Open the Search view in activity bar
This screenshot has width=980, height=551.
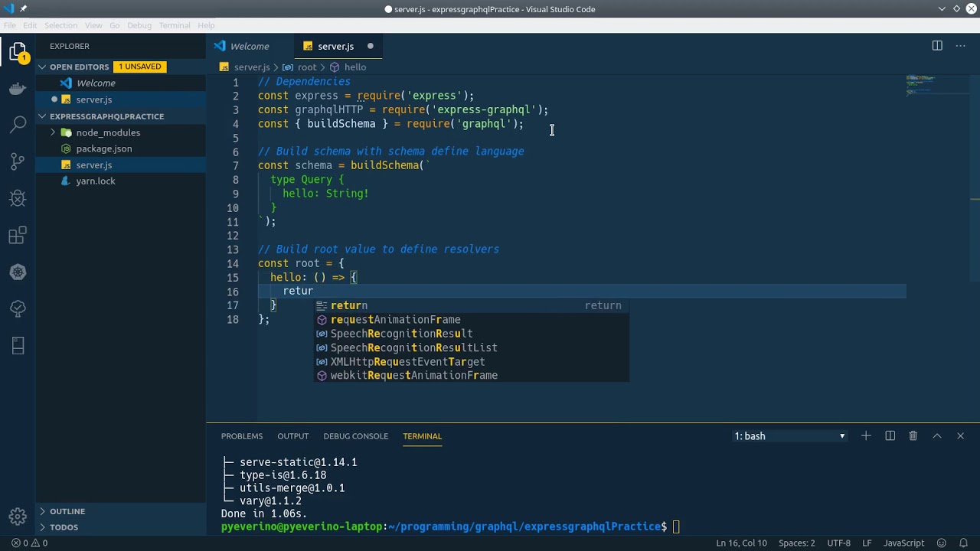(18, 125)
